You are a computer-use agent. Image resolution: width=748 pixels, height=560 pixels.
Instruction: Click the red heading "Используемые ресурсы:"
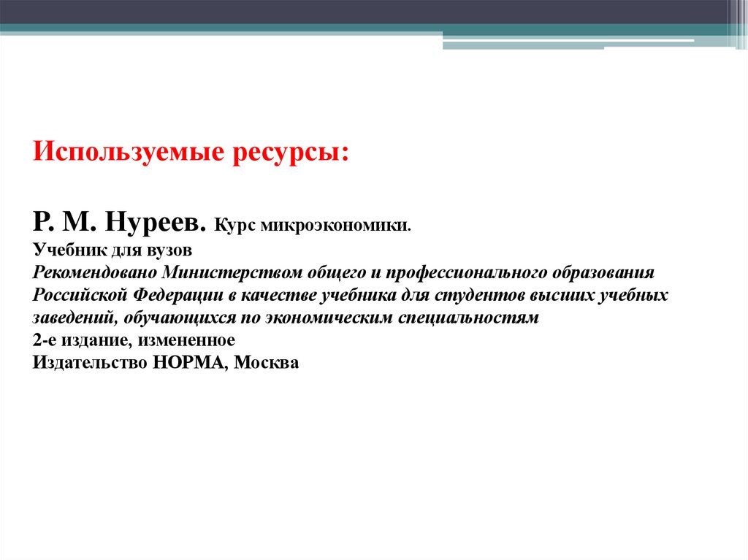point(191,153)
